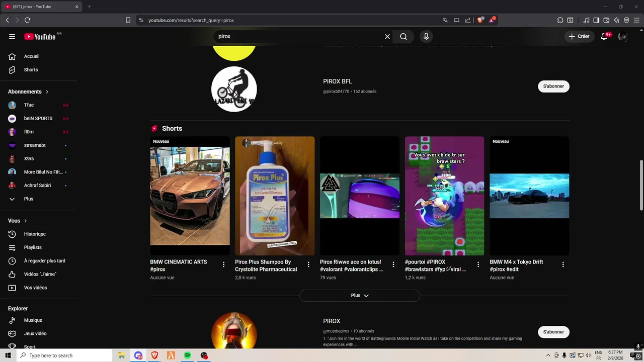The height and width of the screenshot is (362, 644).
Task: Click the Créer button
Action: (579, 36)
